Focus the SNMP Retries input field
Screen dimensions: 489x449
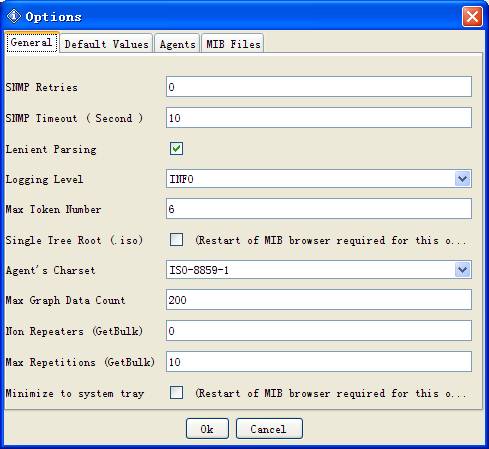pos(319,87)
